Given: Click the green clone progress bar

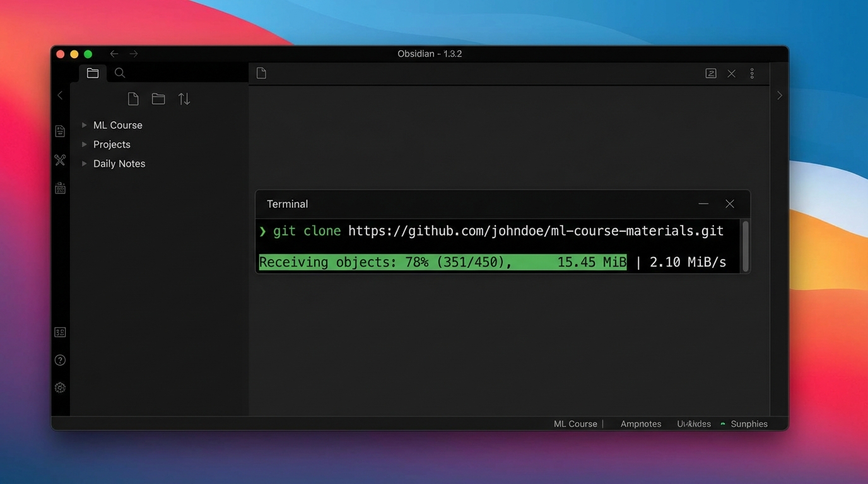Looking at the screenshot, I should pos(442,262).
